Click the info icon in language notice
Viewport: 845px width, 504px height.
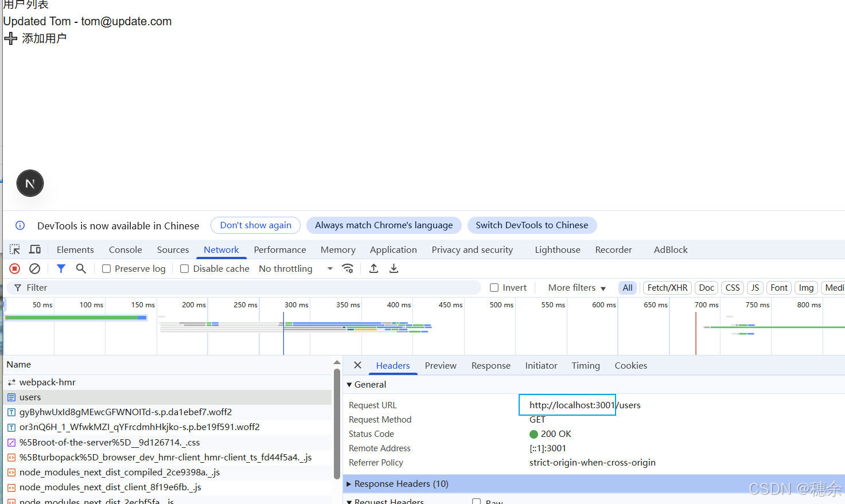pos(20,225)
